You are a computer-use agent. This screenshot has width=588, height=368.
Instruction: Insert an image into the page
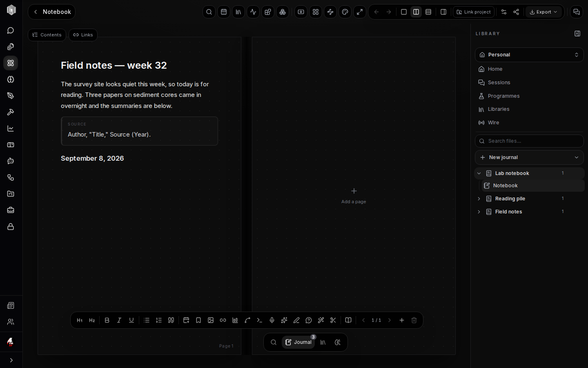[x=211, y=320]
